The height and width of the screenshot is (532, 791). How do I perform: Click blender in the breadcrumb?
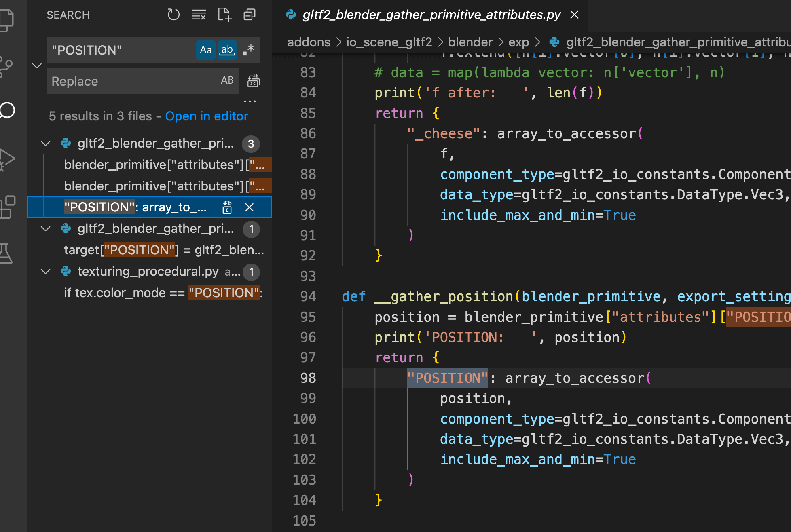470,42
